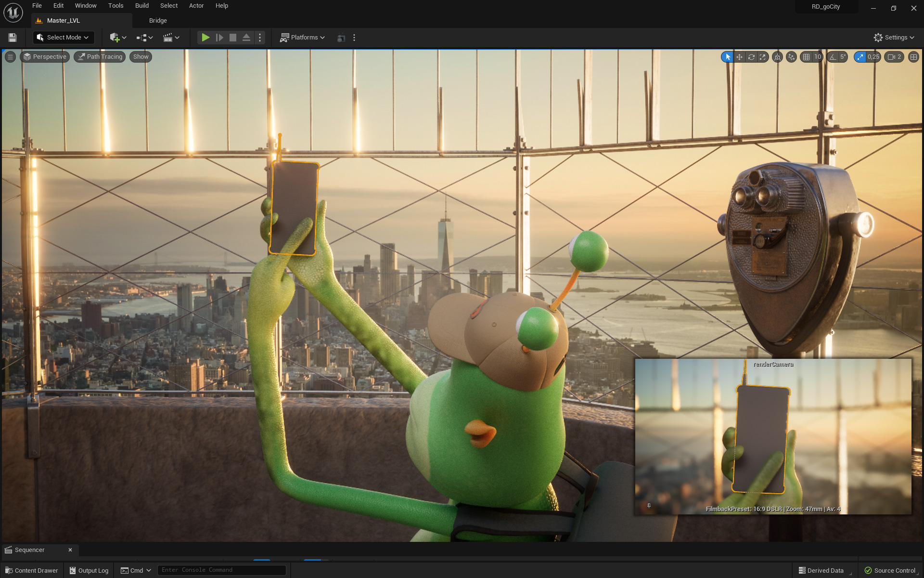The image size is (924, 578).
Task: Select the rotate gizmo tool
Action: pyautogui.click(x=751, y=57)
